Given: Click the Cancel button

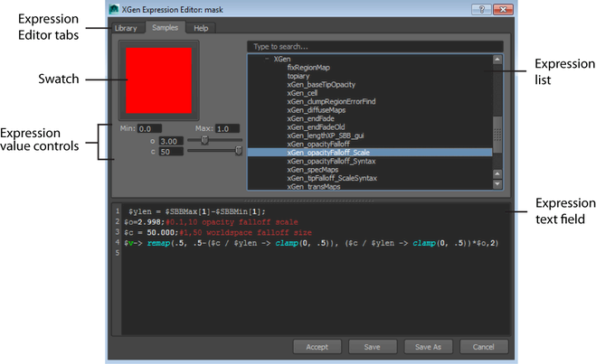Looking at the screenshot, I should tap(484, 347).
